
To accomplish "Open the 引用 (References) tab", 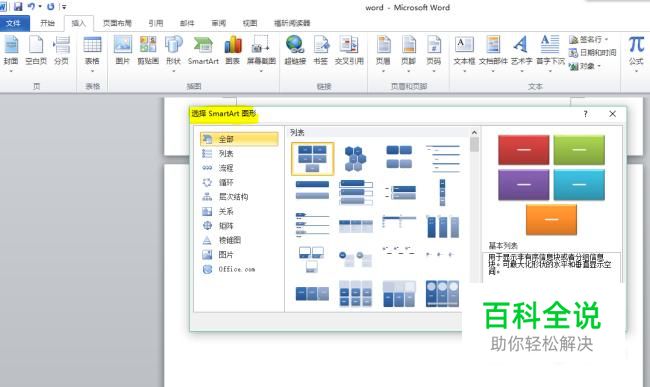I will tap(156, 23).
